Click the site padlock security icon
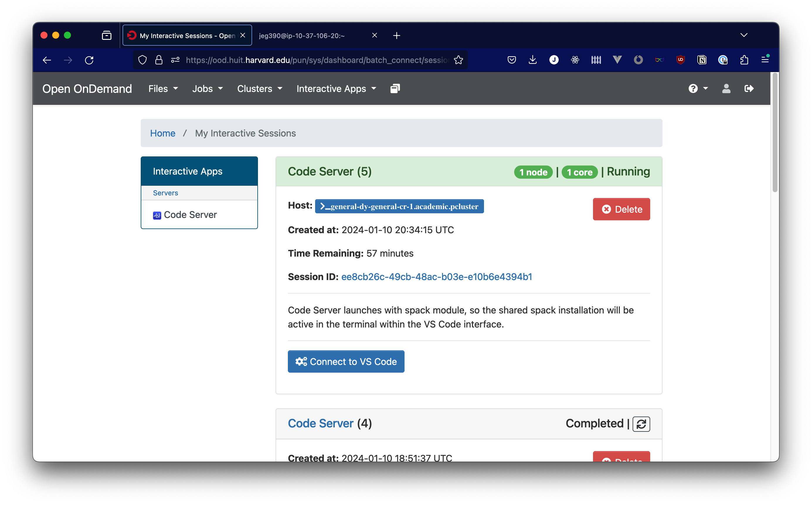Image resolution: width=812 pixels, height=505 pixels. click(159, 60)
